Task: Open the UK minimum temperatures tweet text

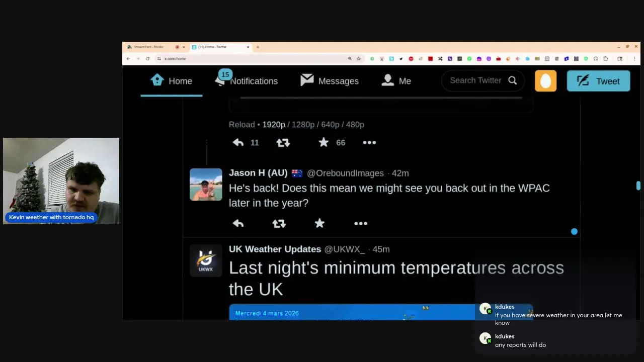Action: click(396, 278)
